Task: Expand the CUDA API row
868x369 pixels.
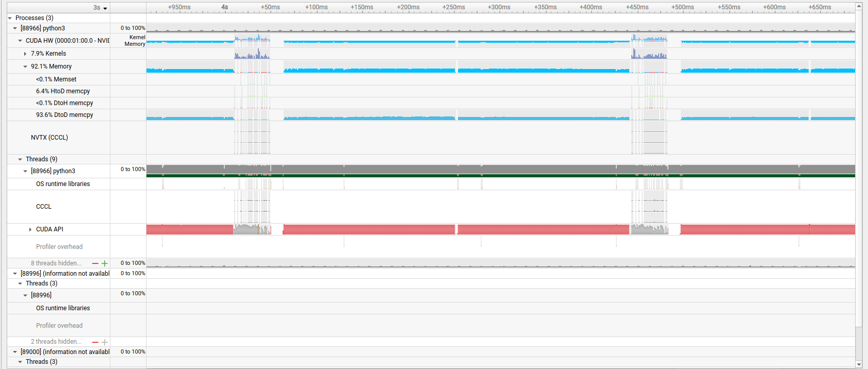Action: point(30,229)
